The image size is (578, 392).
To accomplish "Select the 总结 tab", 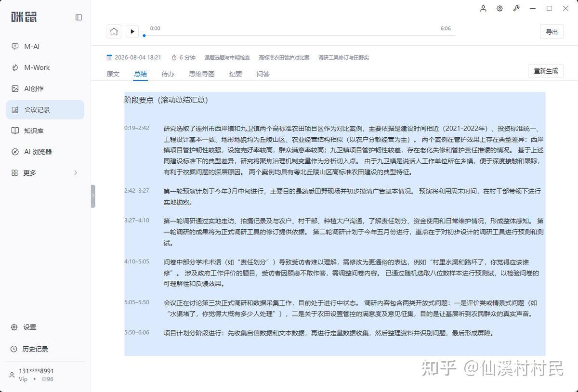I will pos(141,74).
